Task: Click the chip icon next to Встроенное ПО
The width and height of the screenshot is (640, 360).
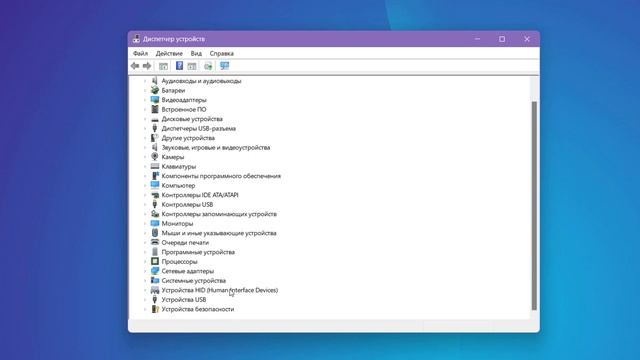Action: (x=155, y=109)
